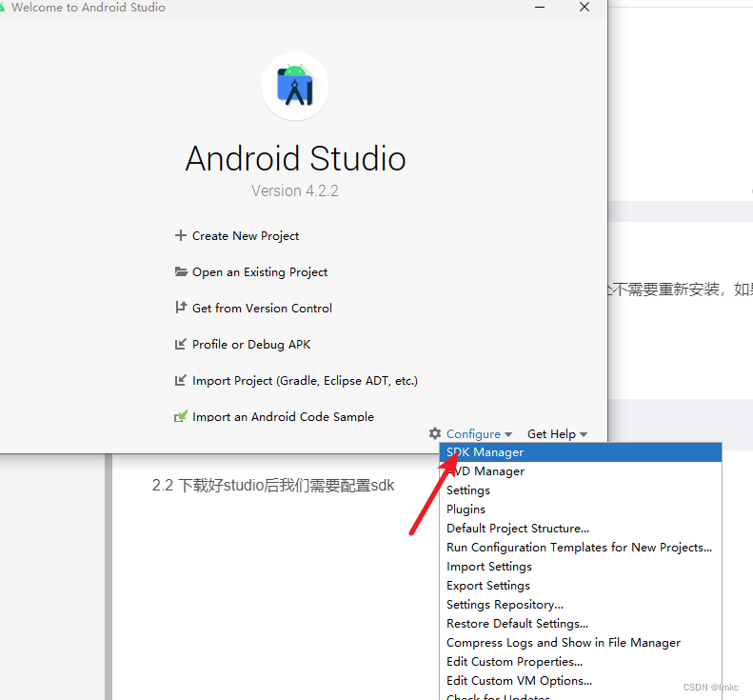Click the heading text '2.2 下载好studio后我们需要配置sdk'
The width and height of the screenshot is (753, 700).
point(273,486)
